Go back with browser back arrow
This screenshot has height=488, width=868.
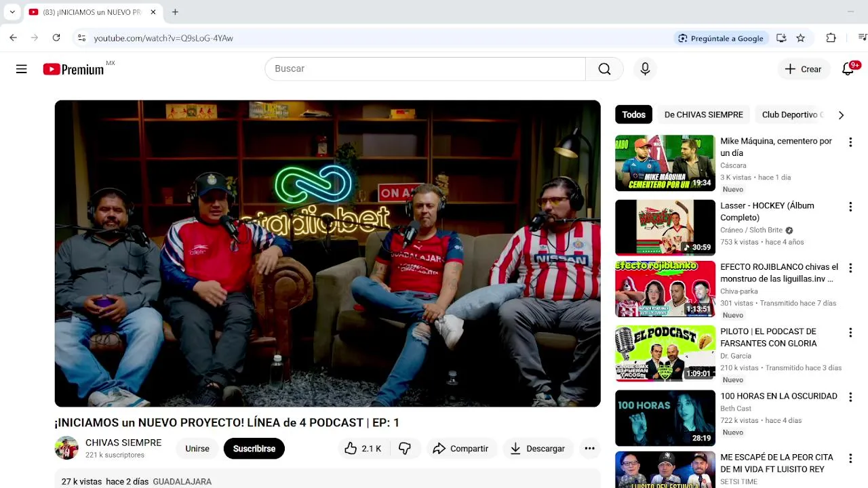click(13, 38)
